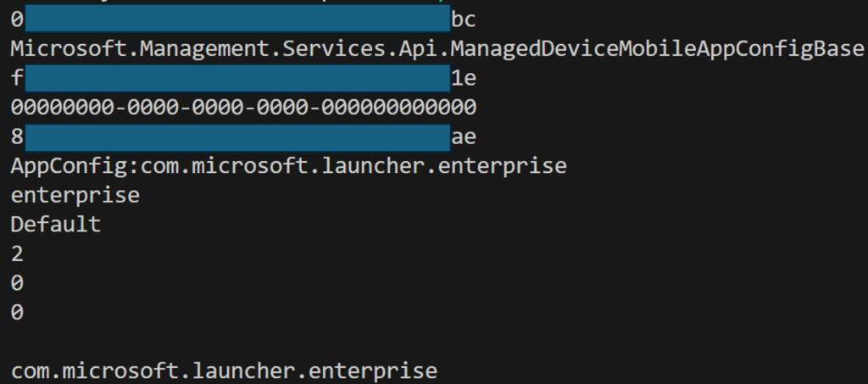Click the Default text line

point(56,224)
